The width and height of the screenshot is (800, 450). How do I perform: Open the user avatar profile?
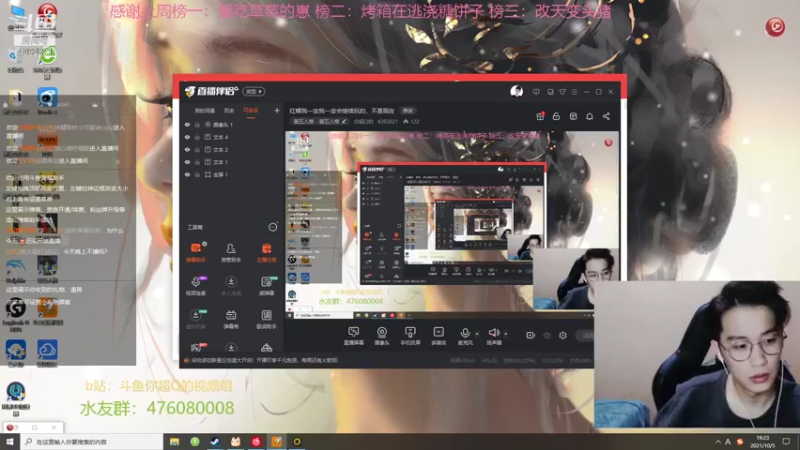coord(516,91)
